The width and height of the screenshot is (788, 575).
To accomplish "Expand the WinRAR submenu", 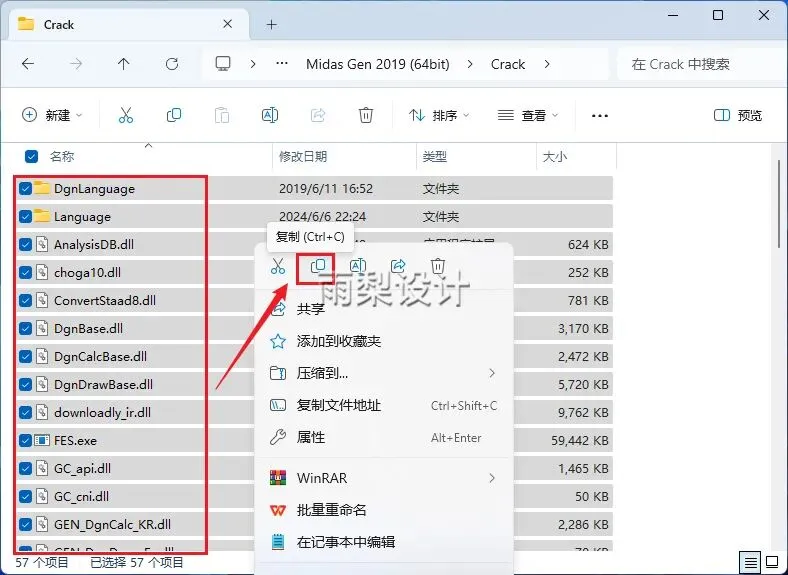I will click(492, 478).
